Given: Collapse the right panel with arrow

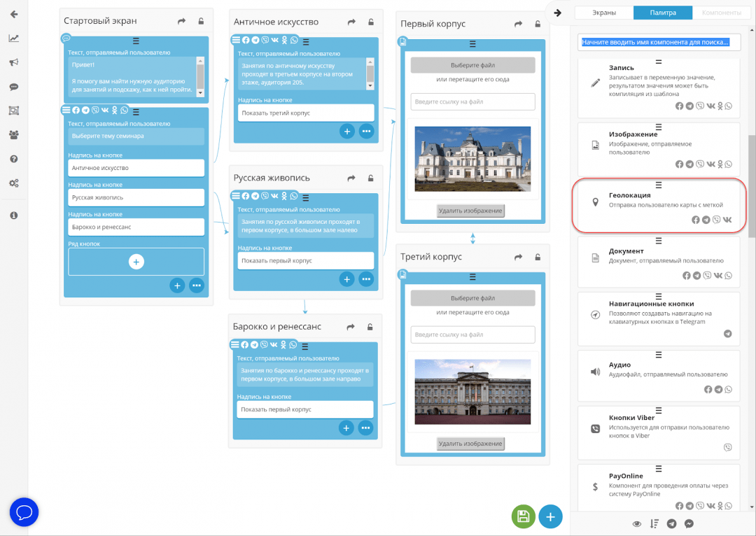Looking at the screenshot, I should pyautogui.click(x=558, y=13).
